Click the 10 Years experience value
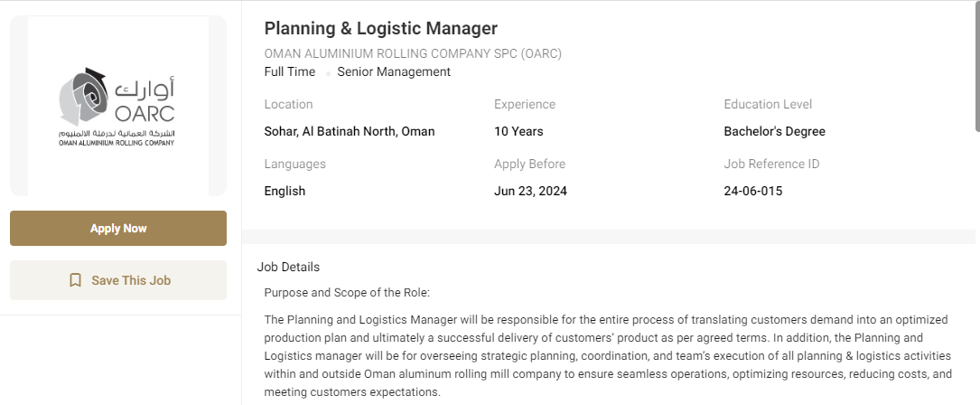This screenshot has height=405, width=980. coord(518,131)
